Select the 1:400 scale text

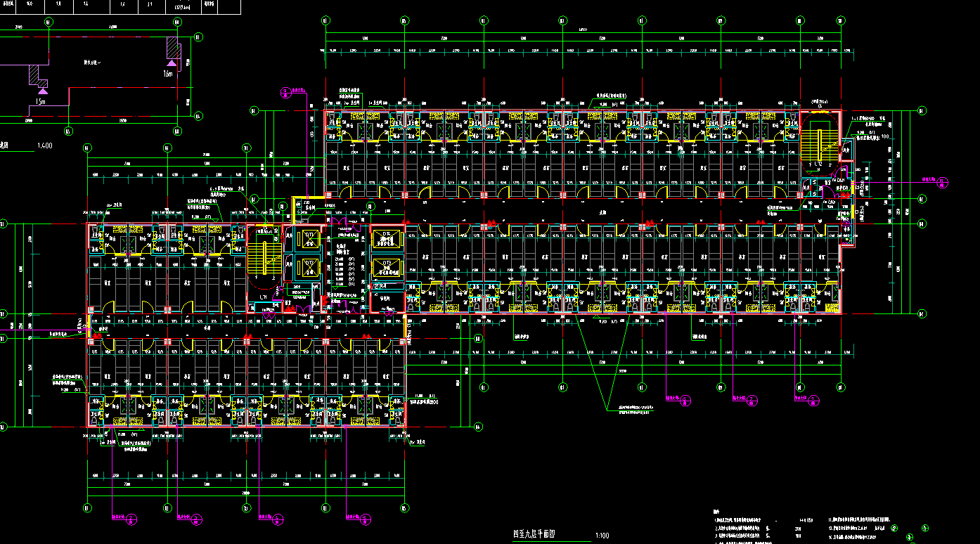(44, 146)
